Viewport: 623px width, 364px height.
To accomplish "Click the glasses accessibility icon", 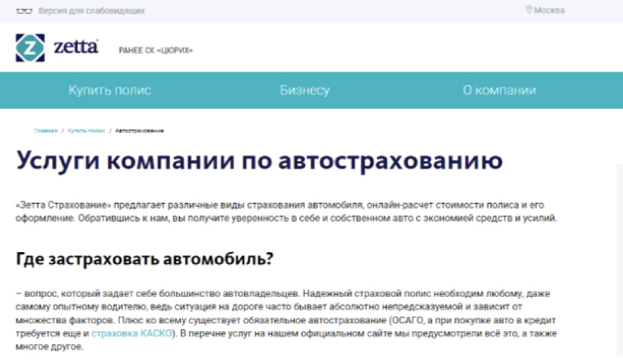I will [24, 11].
